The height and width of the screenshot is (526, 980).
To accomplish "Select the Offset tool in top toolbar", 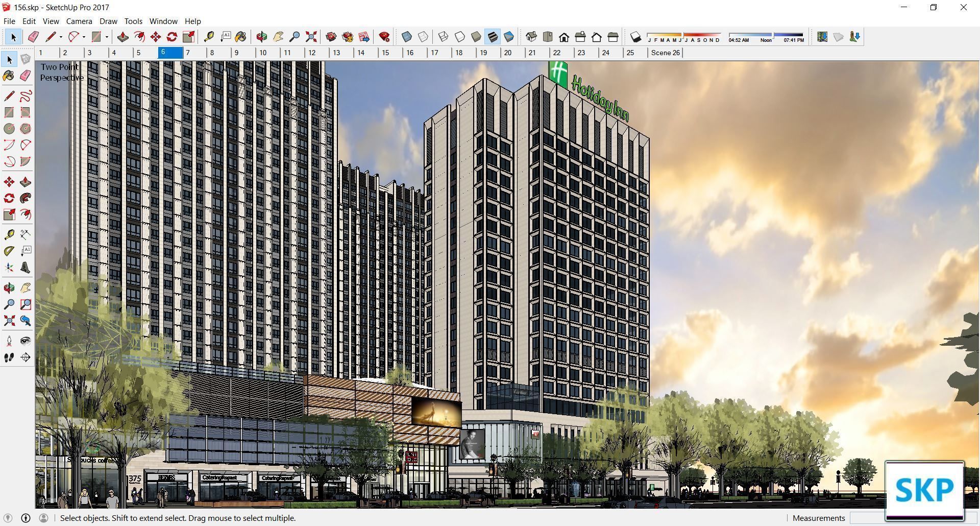I will [x=139, y=37].
